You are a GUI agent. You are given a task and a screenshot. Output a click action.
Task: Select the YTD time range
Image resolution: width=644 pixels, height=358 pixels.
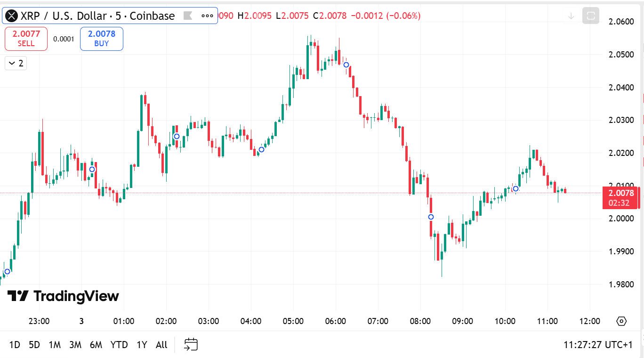[x=119, y=344]
